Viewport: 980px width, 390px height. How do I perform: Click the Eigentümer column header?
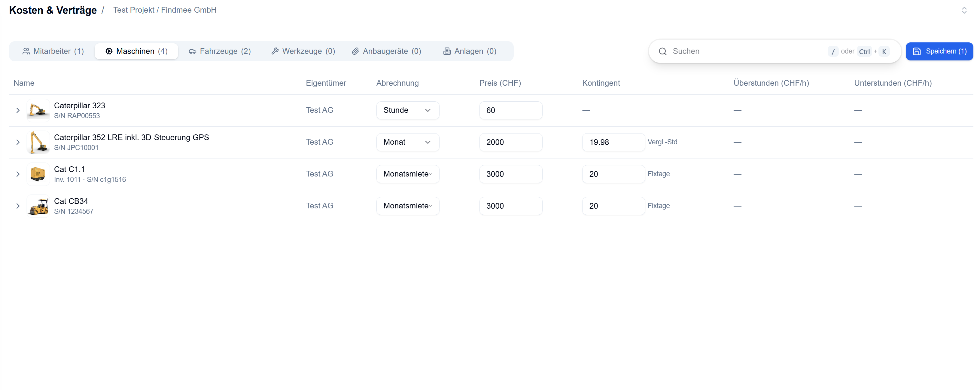[326, 83]
